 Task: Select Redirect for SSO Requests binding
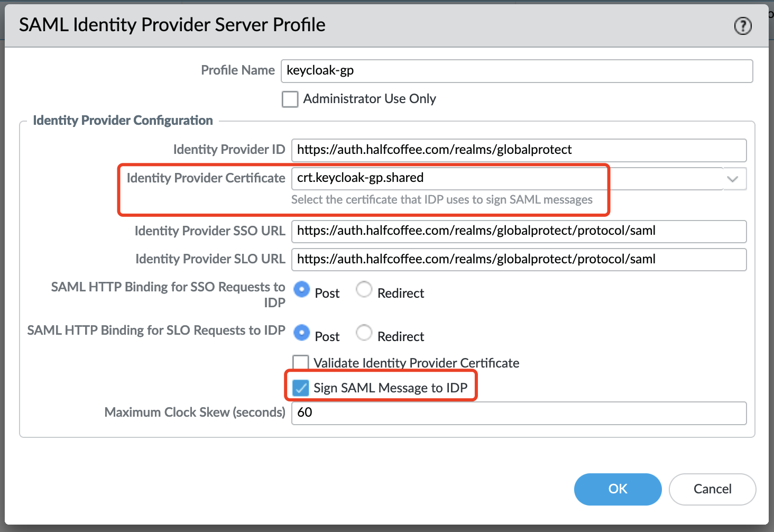(364, 290)
